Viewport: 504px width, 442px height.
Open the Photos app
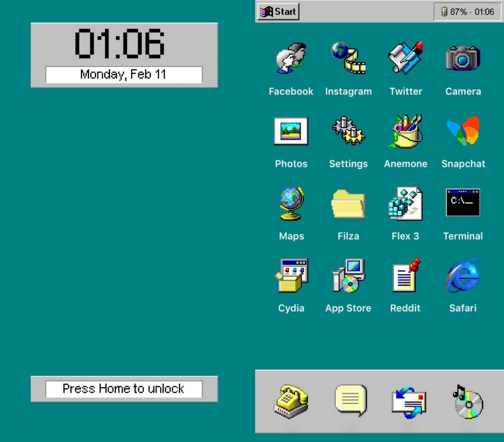[291, 131]
